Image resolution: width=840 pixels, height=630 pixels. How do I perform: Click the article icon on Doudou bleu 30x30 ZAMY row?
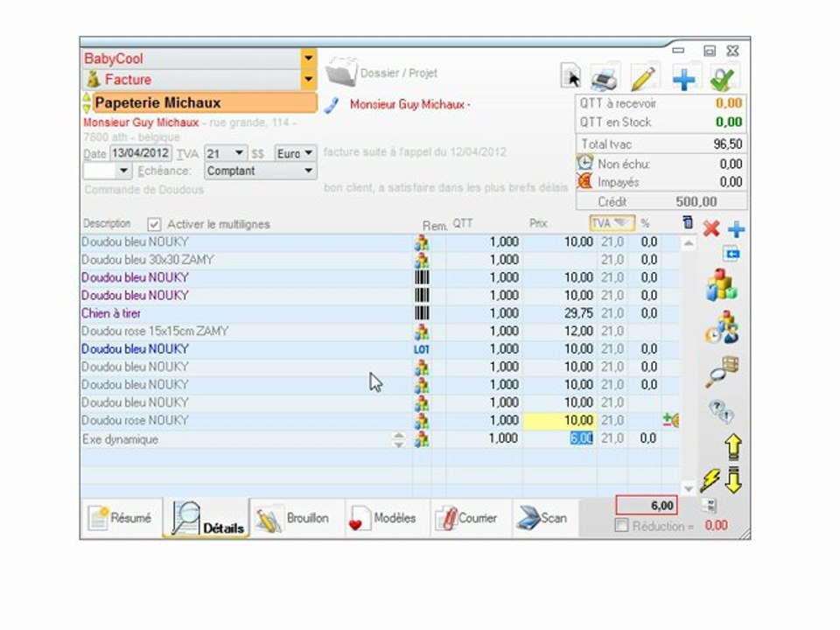(422, 261)
